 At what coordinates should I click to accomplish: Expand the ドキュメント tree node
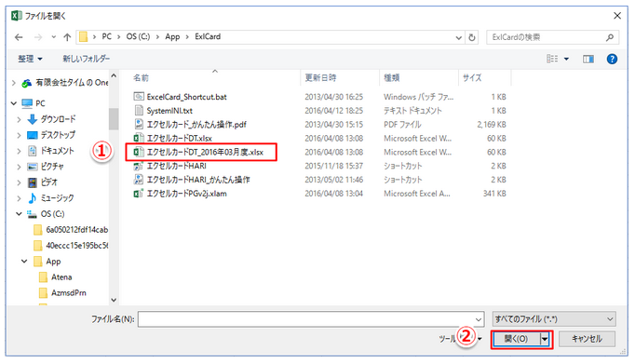pyautogui.click(x=19, y=151)
